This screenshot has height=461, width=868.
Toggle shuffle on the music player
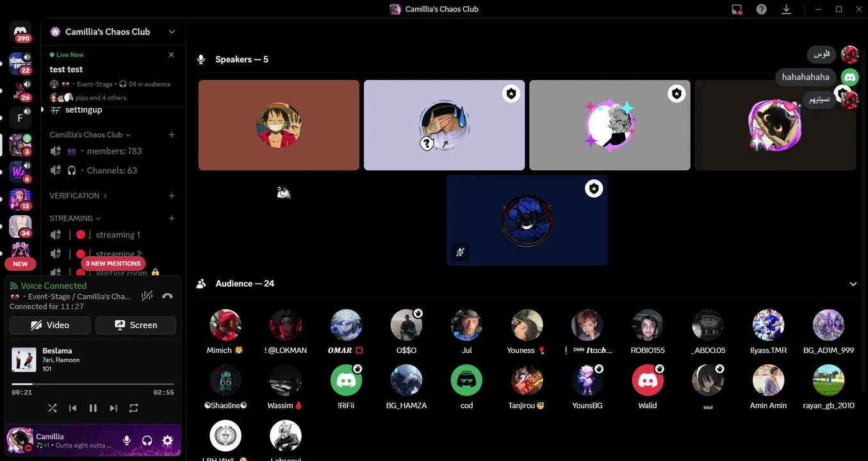(x=53, y=408)
